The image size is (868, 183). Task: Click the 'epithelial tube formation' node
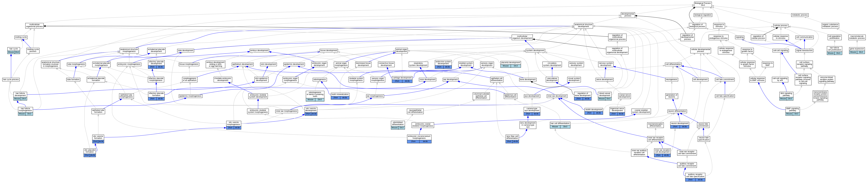click(x=98, y=111)
